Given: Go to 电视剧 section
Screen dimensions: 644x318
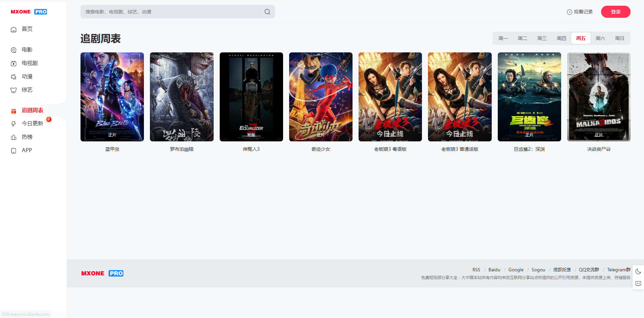Looking at the screenshot, I should 30,63.
